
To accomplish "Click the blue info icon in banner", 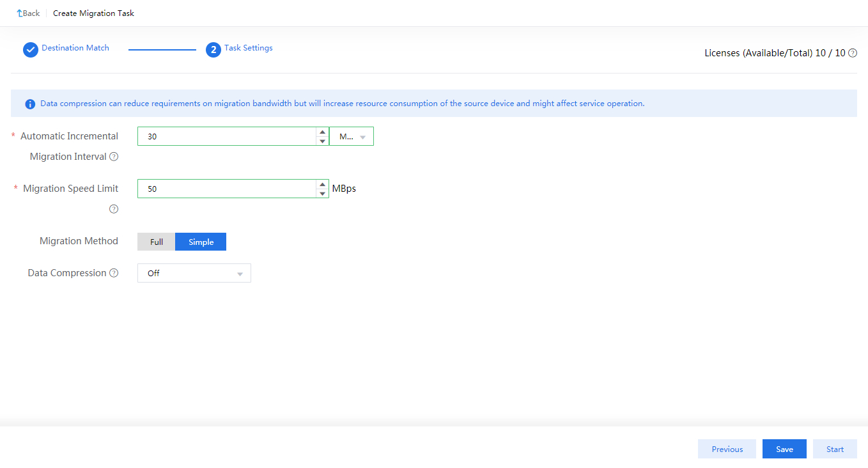I will click(30, 104).
